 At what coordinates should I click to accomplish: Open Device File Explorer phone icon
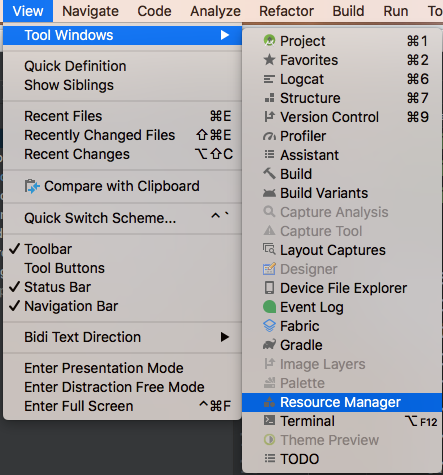(x=269, y=288)
